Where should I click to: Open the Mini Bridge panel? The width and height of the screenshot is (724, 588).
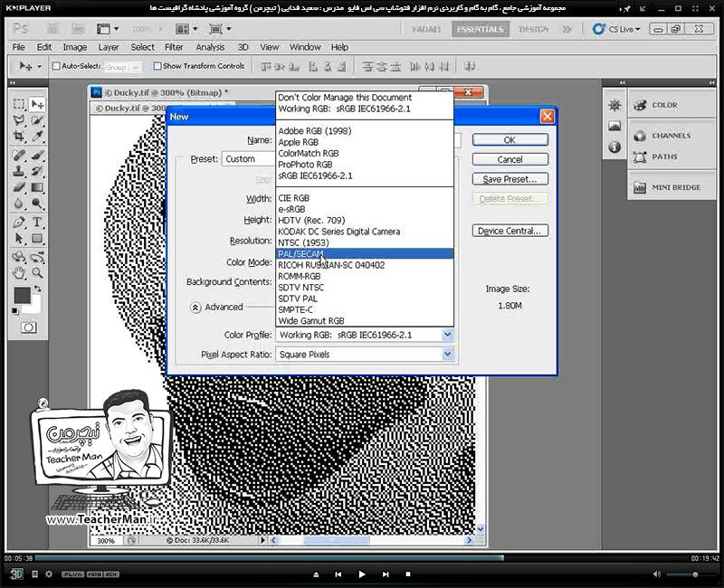click(672, 187)
